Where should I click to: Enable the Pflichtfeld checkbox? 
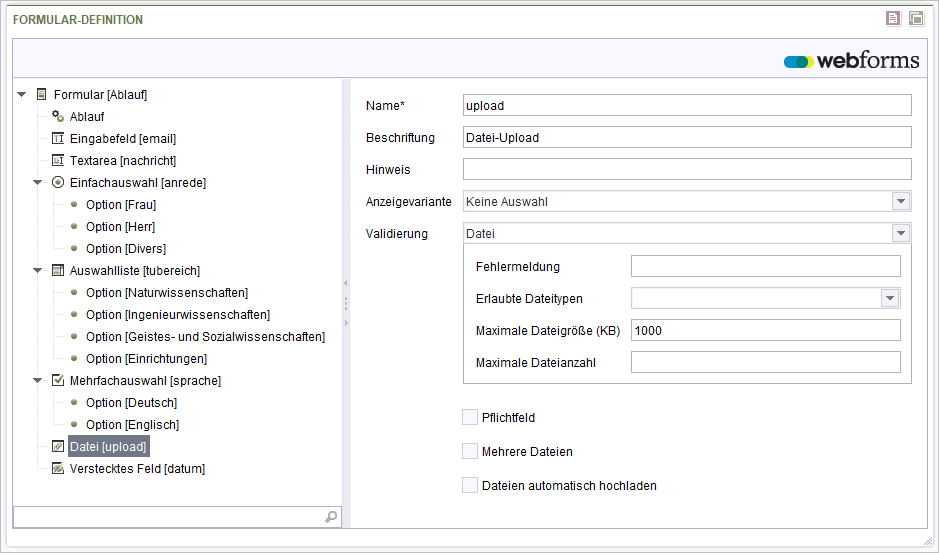470,417
